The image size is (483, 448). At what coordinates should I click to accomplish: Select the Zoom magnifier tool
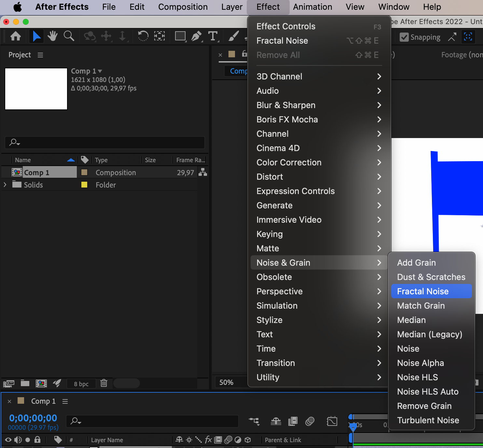(x=69, y=36)
